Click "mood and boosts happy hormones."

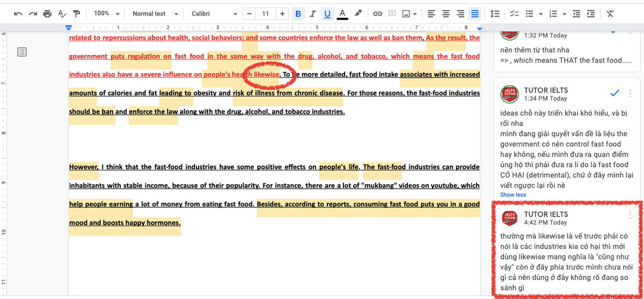(125, 222)
